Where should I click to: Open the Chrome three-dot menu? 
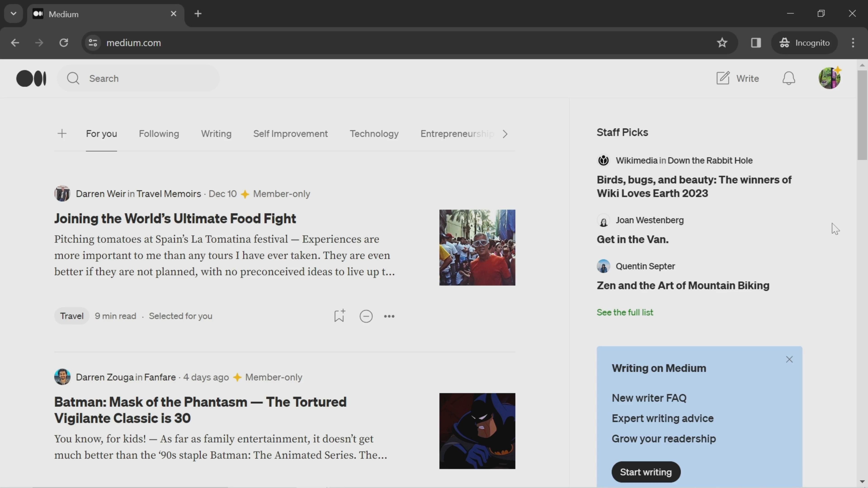pos(853,43)
